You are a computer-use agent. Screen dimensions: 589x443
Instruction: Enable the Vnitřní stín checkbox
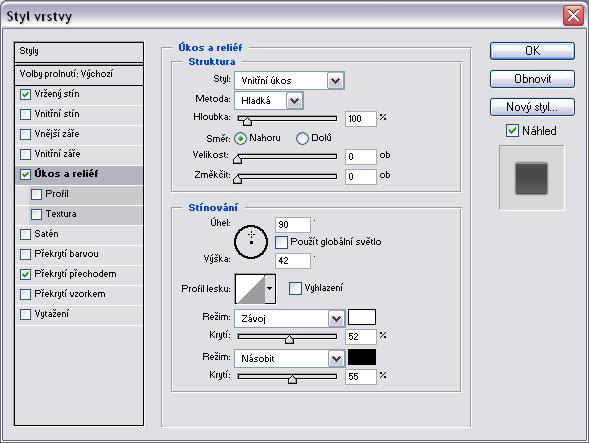25,114
